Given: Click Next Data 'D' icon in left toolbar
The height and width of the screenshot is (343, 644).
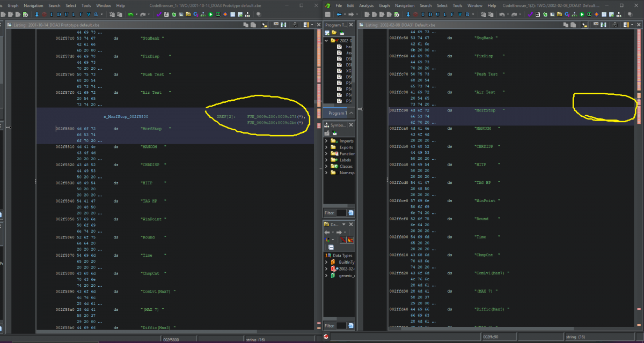Looking at the screenshot, I should point(58,14).
